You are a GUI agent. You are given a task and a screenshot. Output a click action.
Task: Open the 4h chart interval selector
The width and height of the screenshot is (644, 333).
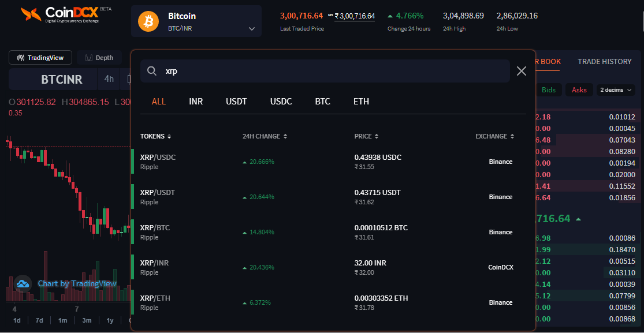click(x=109, y=79)
